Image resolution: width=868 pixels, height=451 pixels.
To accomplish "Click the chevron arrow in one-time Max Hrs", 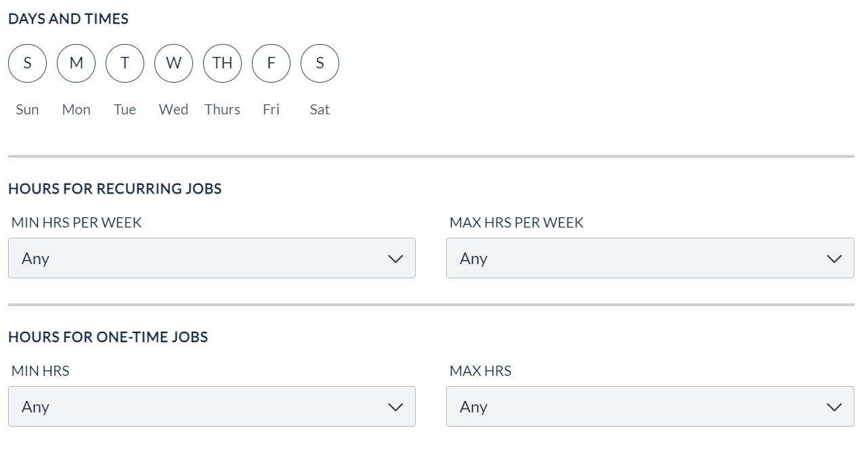I will [834, 407].
